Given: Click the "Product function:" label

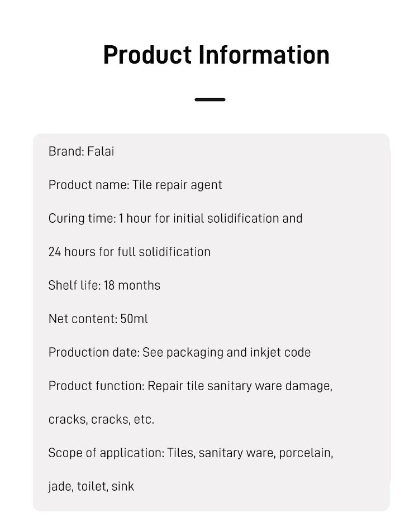Looking at the screenshot, I should [97, 386].
